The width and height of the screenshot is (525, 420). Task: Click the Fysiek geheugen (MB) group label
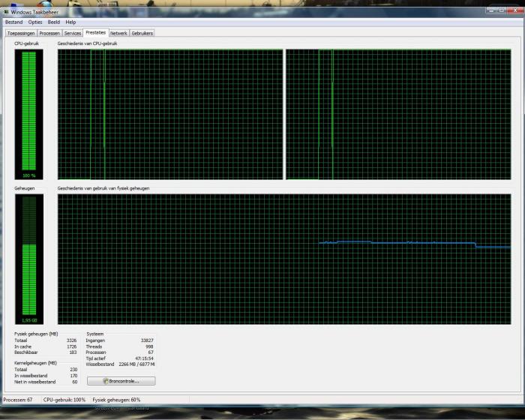coord(36,334)
